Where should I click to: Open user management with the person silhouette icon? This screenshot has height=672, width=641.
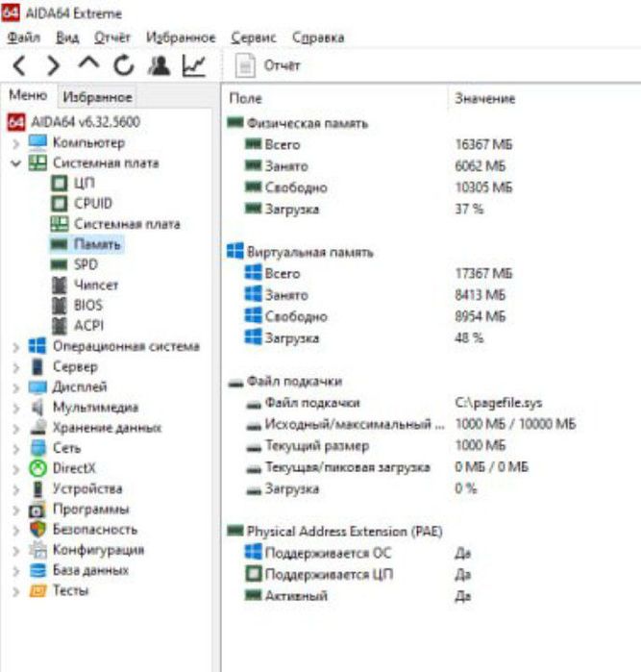[x=159, y=66]
